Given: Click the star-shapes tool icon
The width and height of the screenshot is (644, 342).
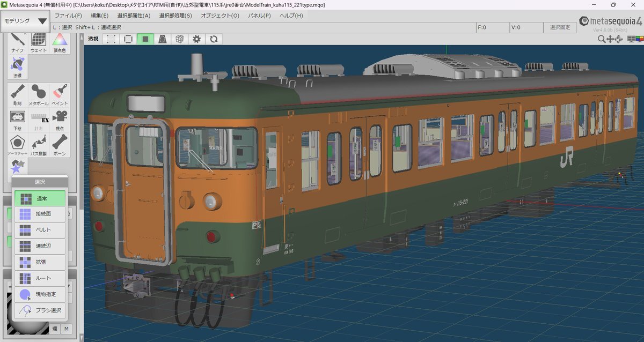Looking at the screenshot, I should click(17, 167).
